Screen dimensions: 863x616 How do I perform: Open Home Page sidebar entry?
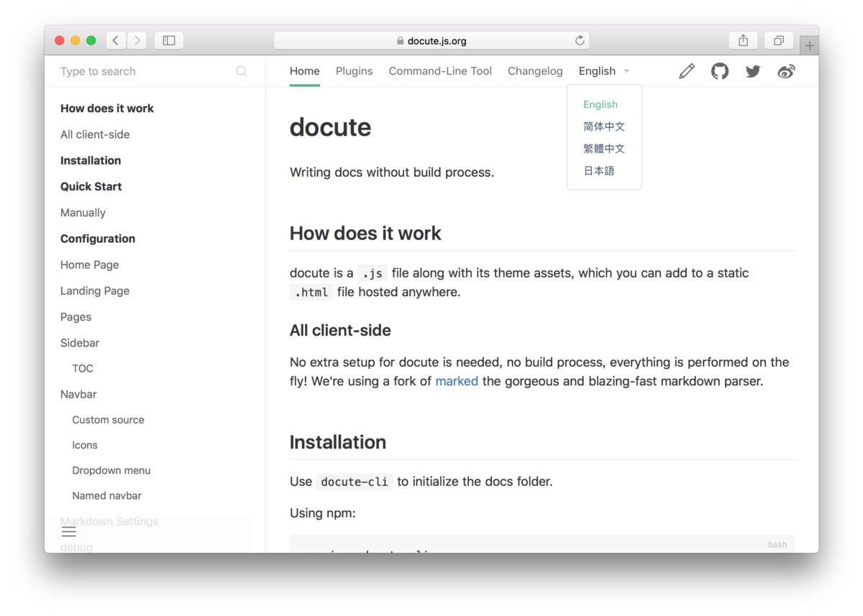(90, 265)
